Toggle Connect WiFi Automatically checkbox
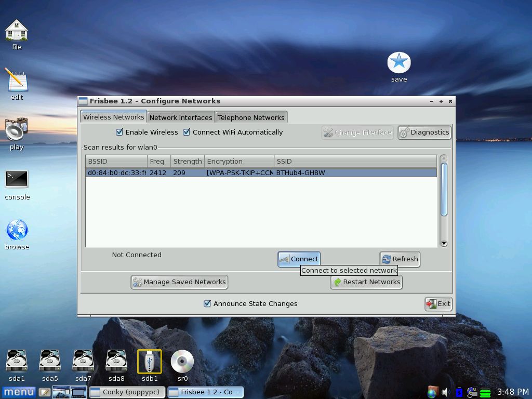532x399 pixels. [187, 132]
